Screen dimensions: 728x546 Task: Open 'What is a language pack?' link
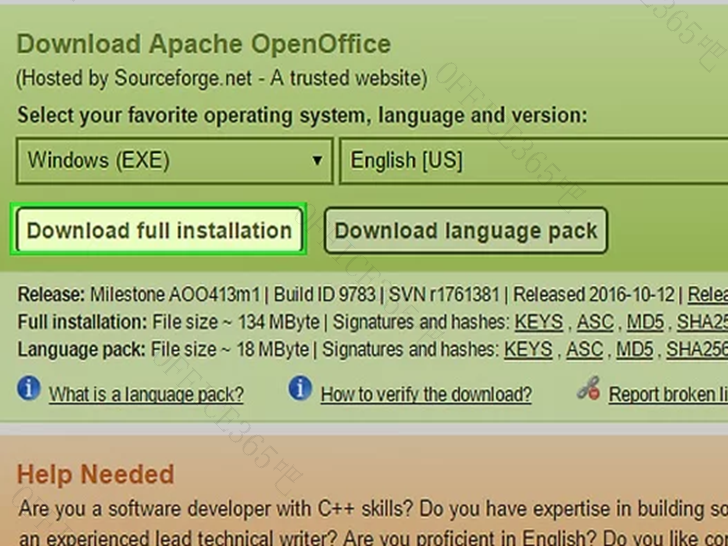click(x=146, y=394)
